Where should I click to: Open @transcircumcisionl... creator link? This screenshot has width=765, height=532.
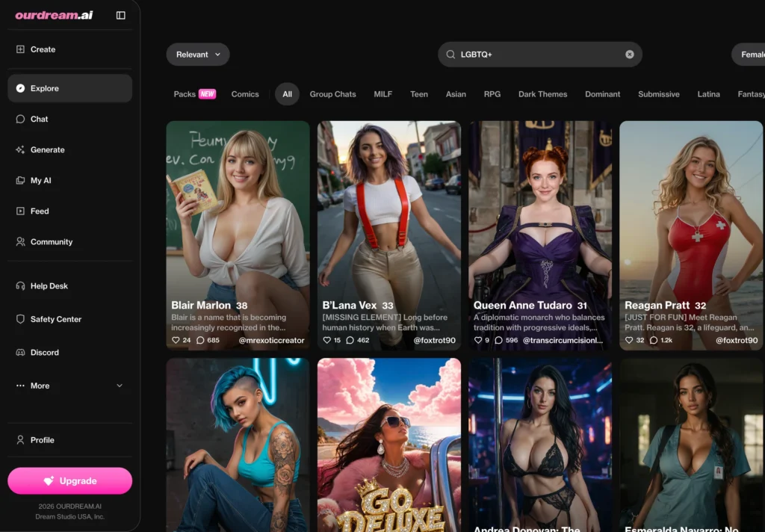point(563,341)
